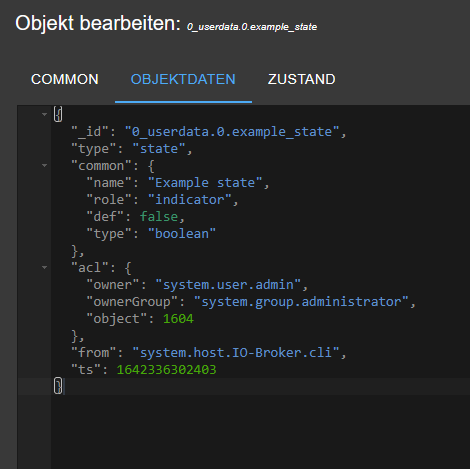Click the "_id" key in the editor
Viewport: 470px width, 469px height.
[x=89, y=132]
